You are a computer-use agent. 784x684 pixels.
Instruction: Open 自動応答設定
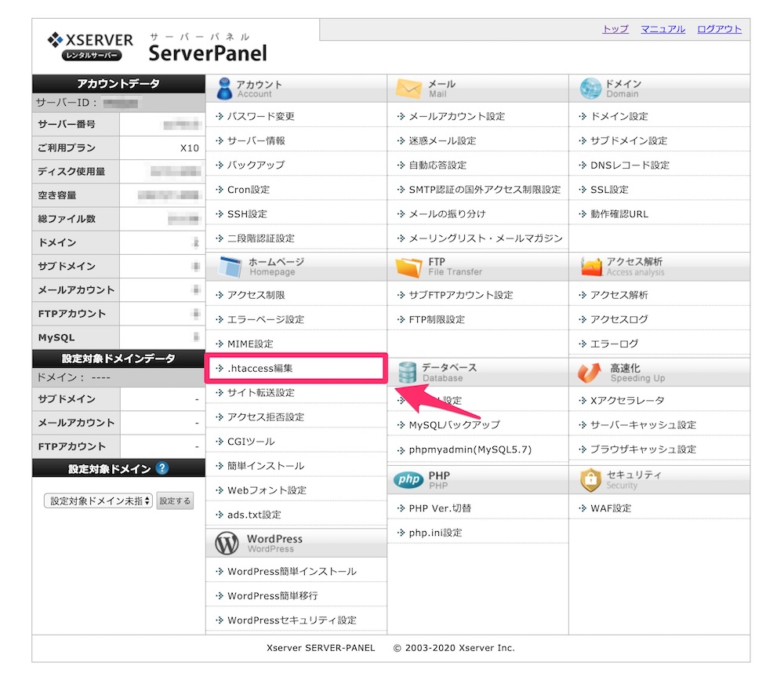click(437, 165)
